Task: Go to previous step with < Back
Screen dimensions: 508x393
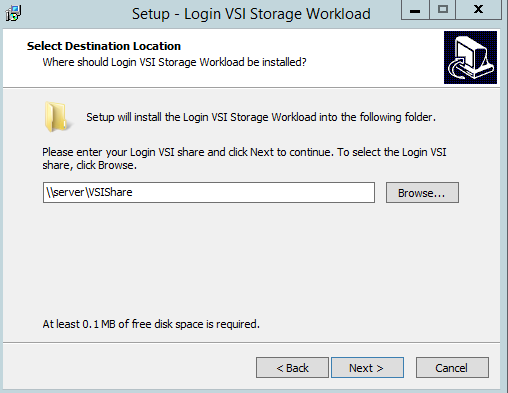Action: [x=292, y=368]
